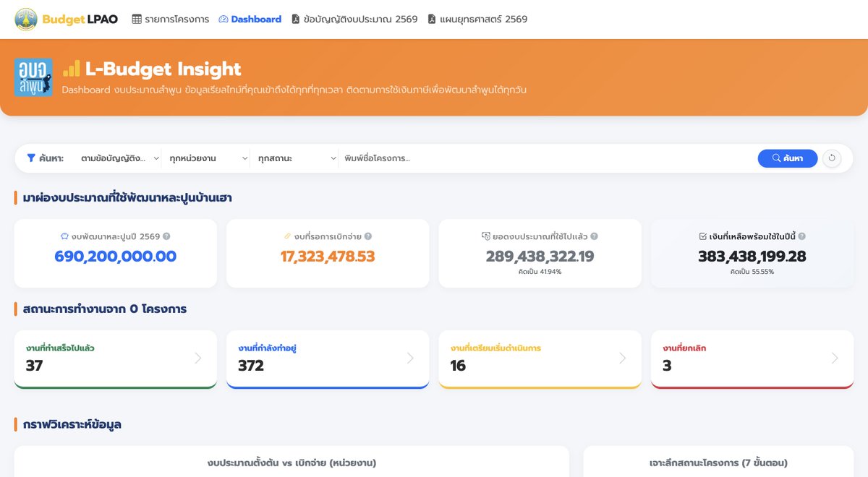Click piggy bank icon on งบพัฒนาหละปูน card
Viewport: 868px width, 477px height.
(64, 236)
